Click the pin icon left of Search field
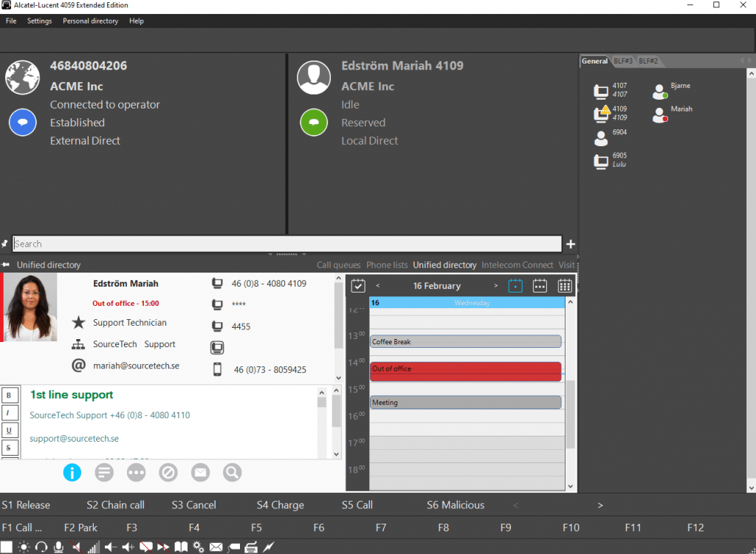This screenshot has height=554, width=756. [5, 244]
